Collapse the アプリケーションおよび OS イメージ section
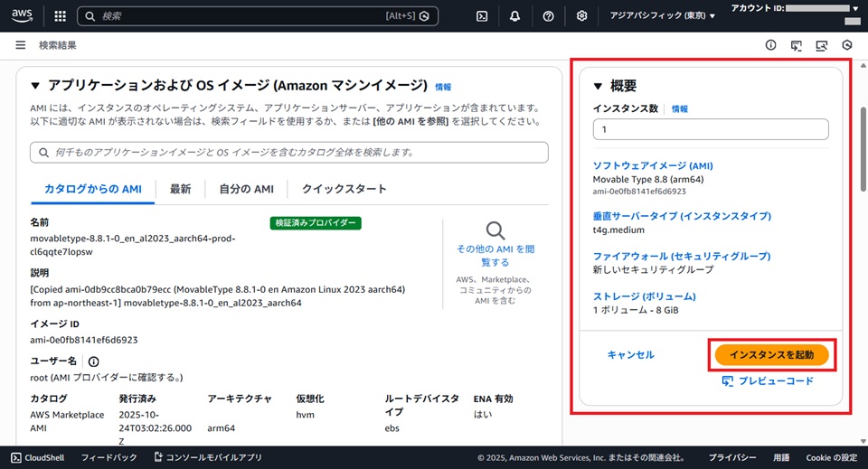Image resolution: width=868 pixels, height=469 pixels. click(35, 86)
